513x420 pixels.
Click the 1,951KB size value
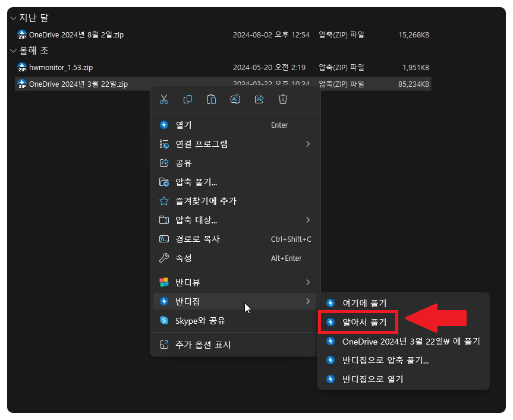tap(416, 67)
